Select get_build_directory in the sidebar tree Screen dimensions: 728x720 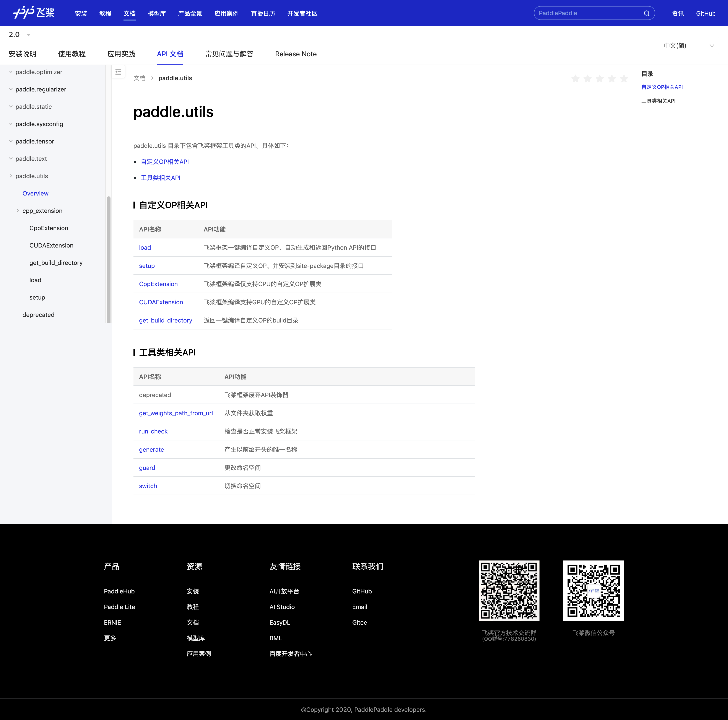56,263
